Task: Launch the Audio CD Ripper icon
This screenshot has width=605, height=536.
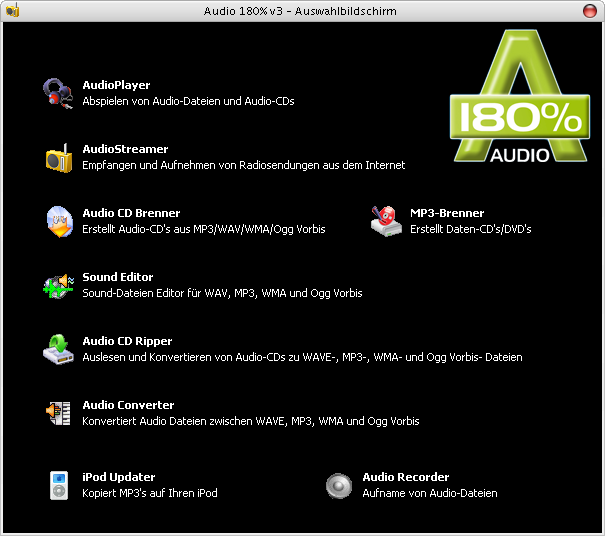Action: click(58, 349)
